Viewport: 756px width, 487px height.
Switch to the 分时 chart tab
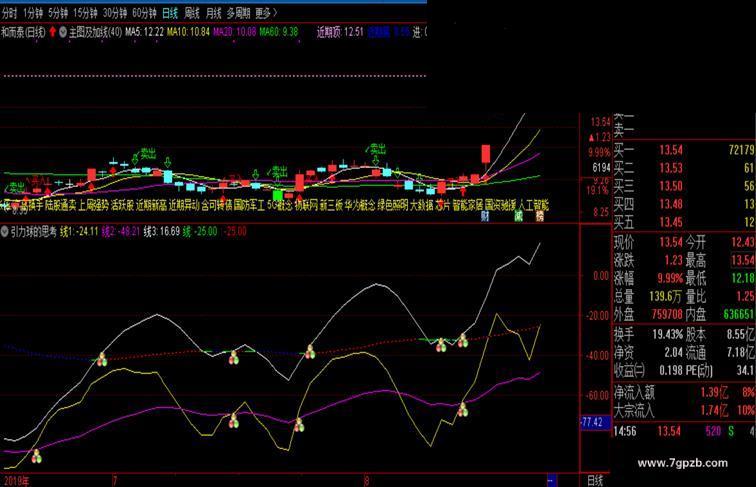9,14
